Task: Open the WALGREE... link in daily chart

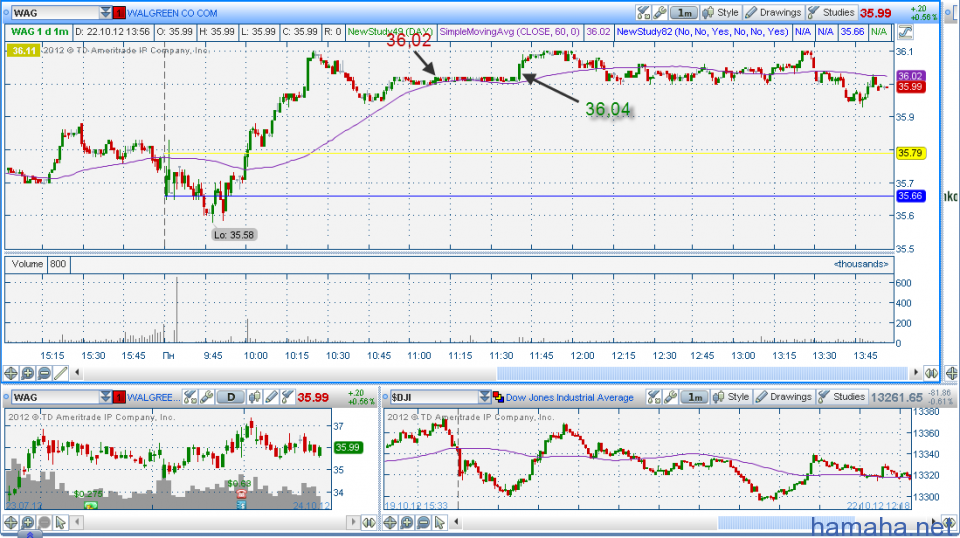Action: (154, 397)
